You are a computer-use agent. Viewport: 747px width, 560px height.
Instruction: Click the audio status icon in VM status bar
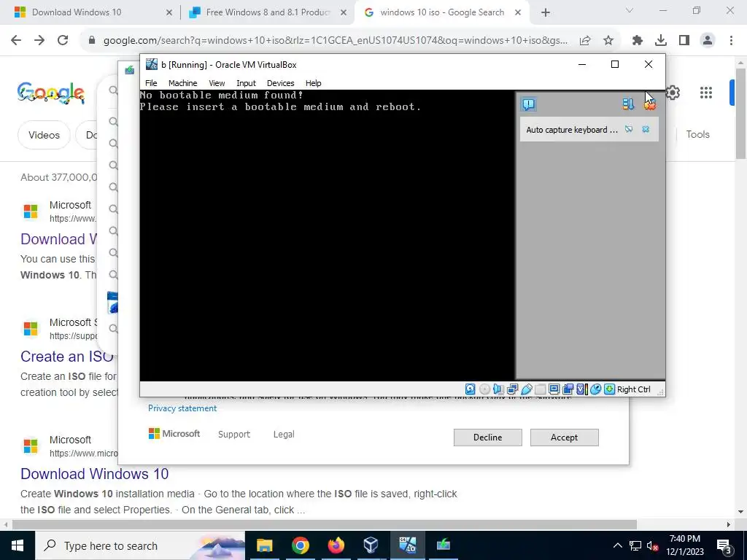coord(498,389)
